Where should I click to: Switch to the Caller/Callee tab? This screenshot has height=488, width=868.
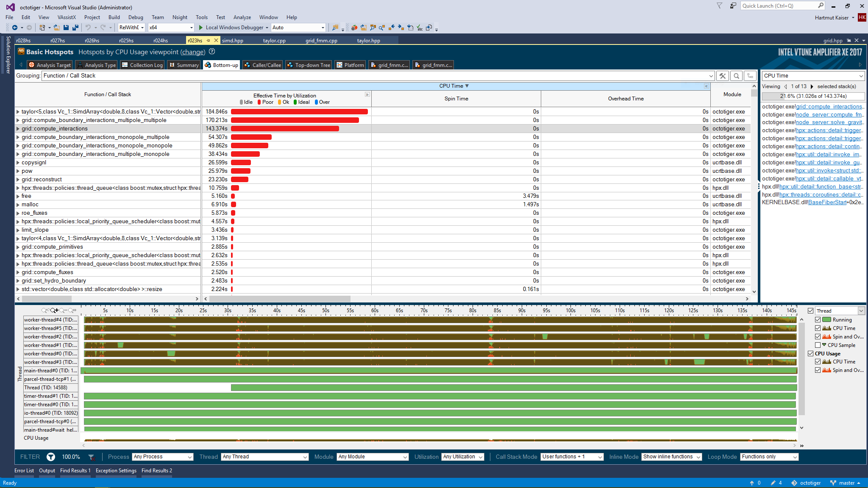[x=262, y=65]
